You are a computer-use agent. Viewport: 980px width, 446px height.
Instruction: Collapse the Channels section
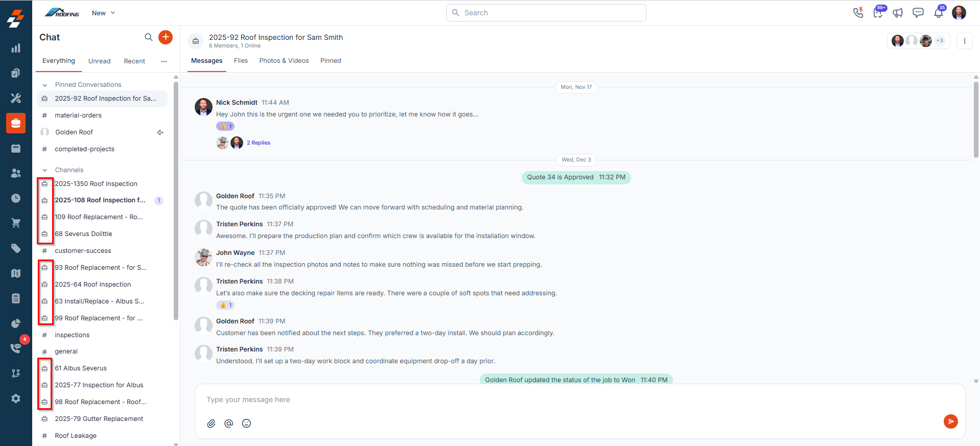(45, 170)
